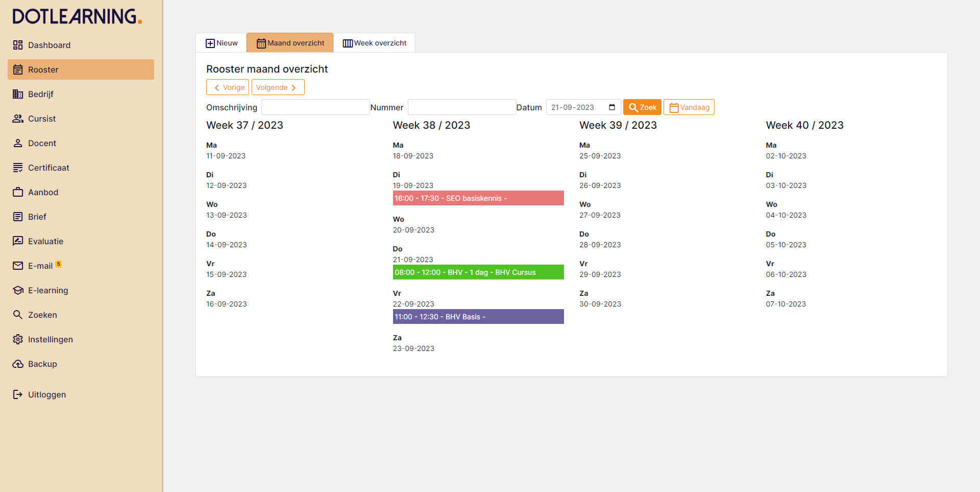Switch to the Week overzicht tab

(x=374, y=43)
